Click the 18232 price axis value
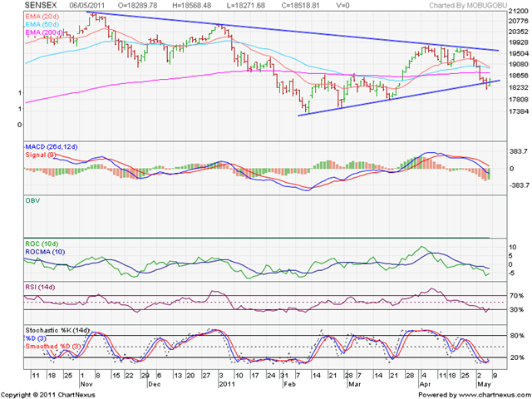Screen dimensions: 532x399 tap(519, 87)
